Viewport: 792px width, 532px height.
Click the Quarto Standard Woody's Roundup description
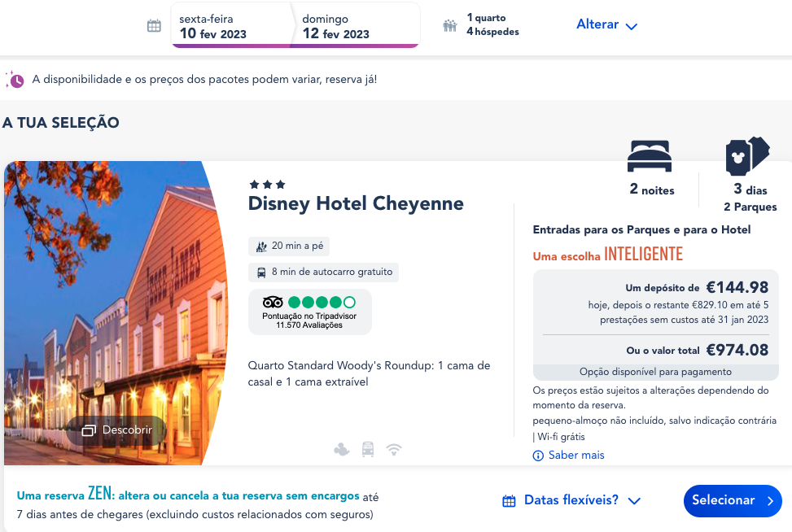coord(369,373)
